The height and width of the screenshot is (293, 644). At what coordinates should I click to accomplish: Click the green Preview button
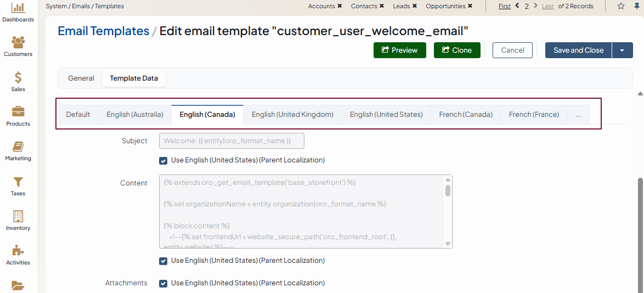point(399,50)
